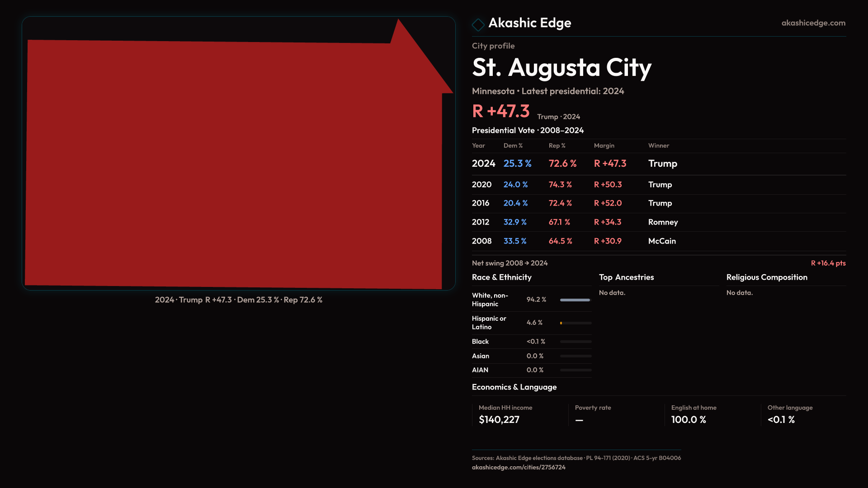This screenshot has height=488, width=868.
Task: Click the map caption below the image
Action: click(238, 300)
